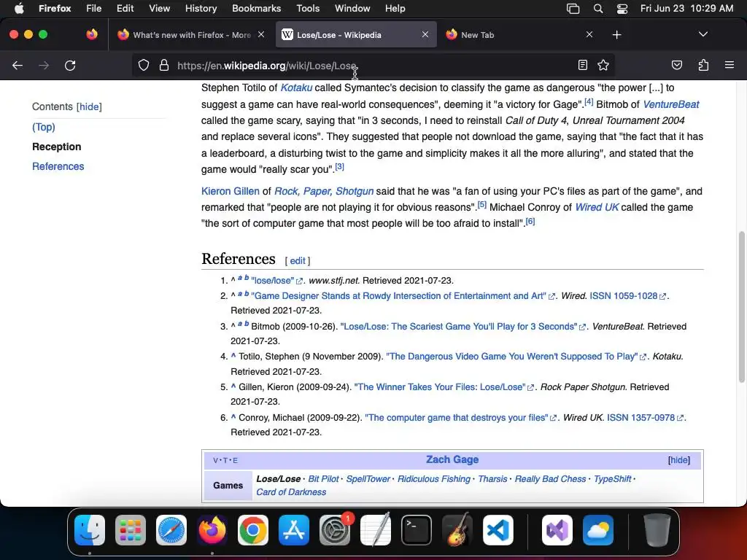The width and height of the screenshot is (747, 560).
Task: Launch Safari from the dock
Action: (x=171, y=530)
